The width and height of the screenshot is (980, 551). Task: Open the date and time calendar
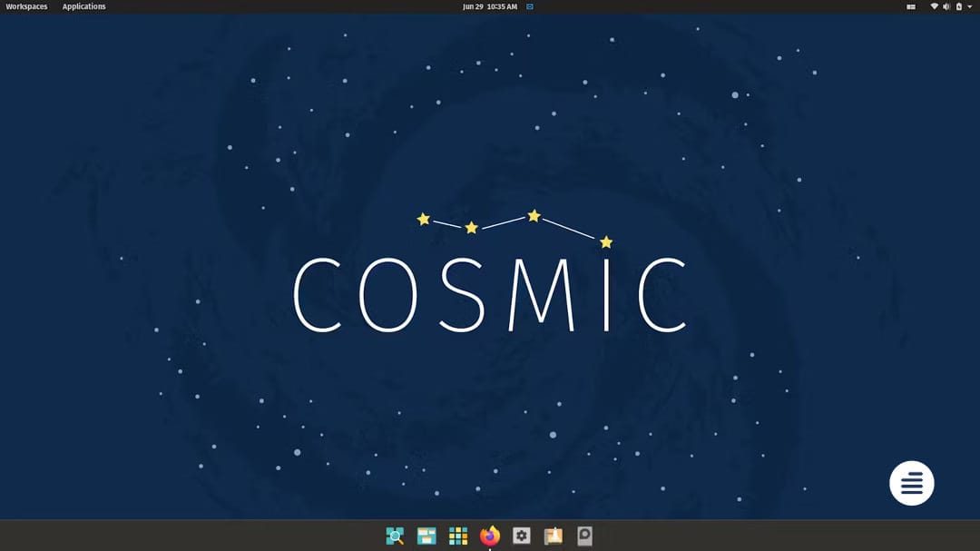pos(489,6)
